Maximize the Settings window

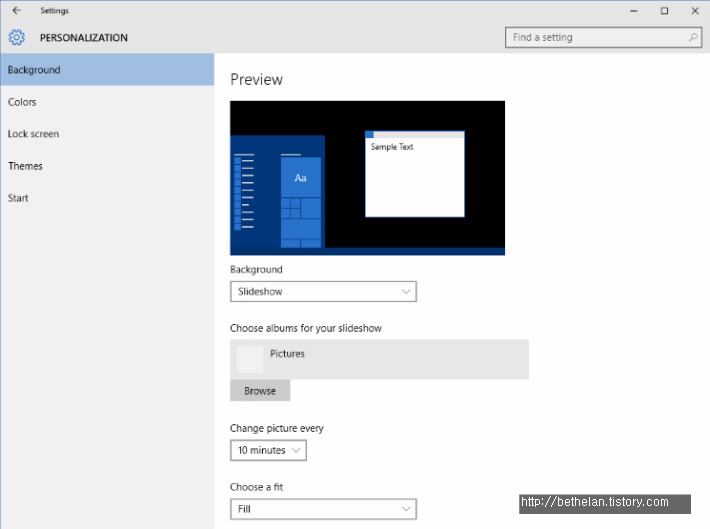coord(664,10)
